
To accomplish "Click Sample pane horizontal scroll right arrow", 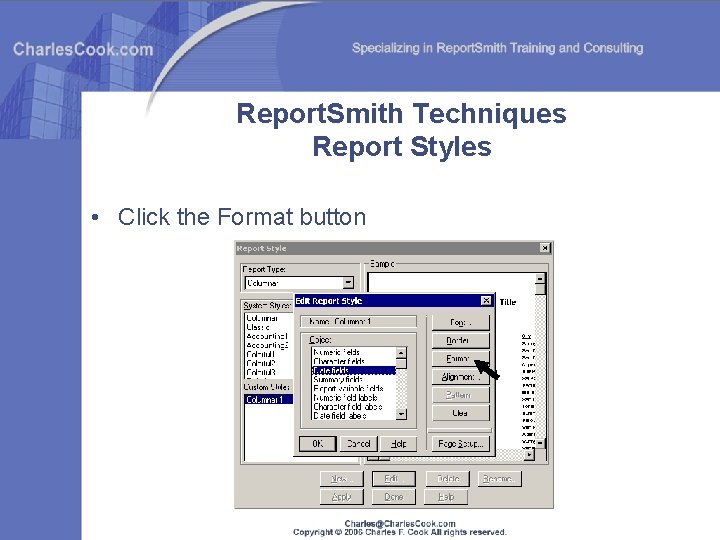I will click(529, 455).
